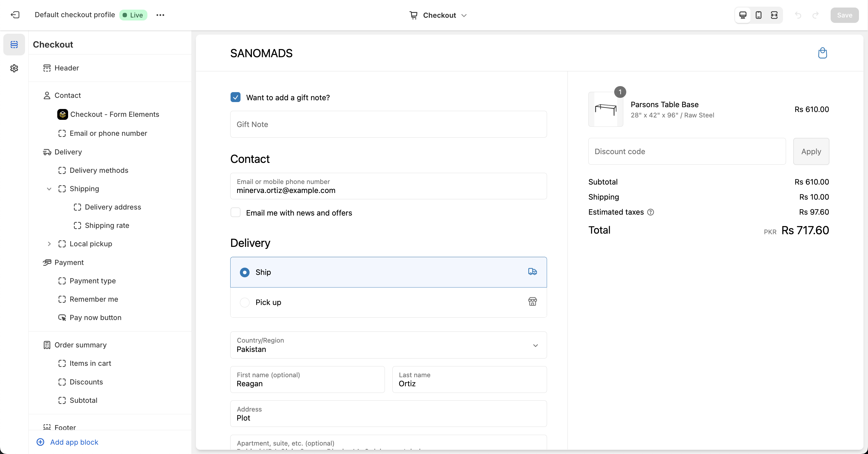Image resolution: width=868 pixels, height=454 pixels.
Task: Click the Save button
Action: tap(844, 15)
